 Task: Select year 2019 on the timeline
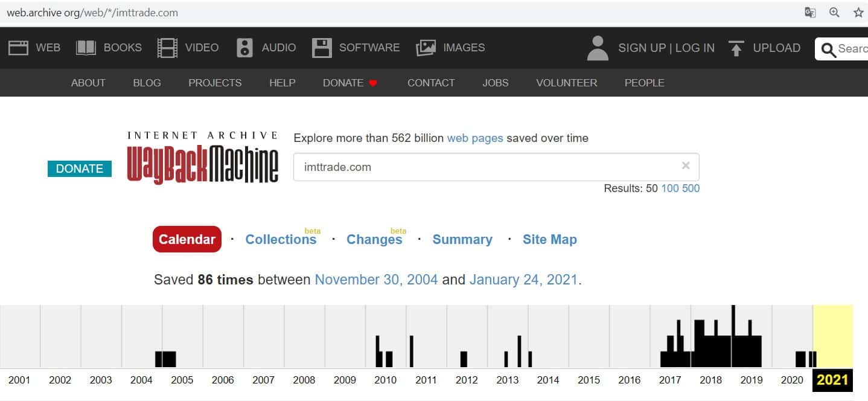click(752, 380)
